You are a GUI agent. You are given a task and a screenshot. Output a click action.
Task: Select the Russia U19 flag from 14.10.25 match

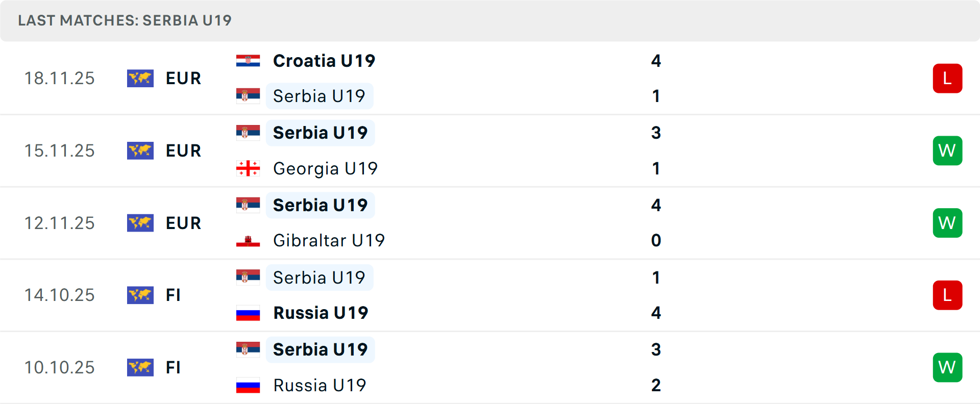[249, 313]
